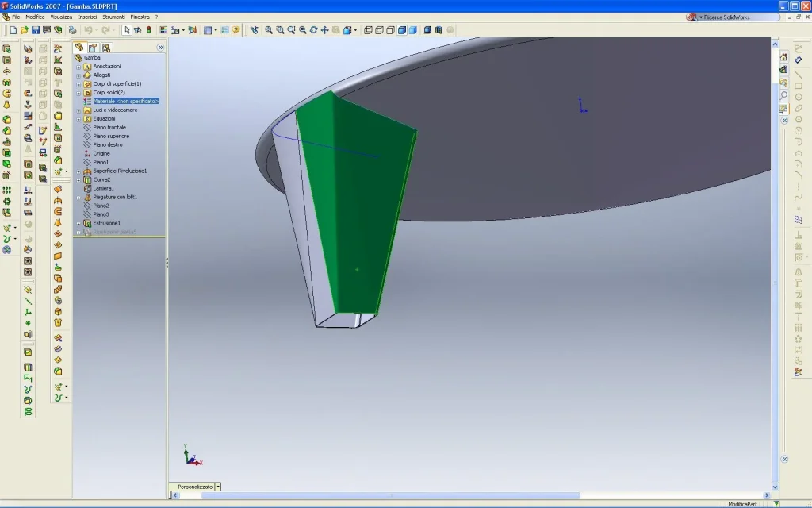Select Materiale <non specificato> entry
This screenshot has width=812, height=508.
click(126, 101)
